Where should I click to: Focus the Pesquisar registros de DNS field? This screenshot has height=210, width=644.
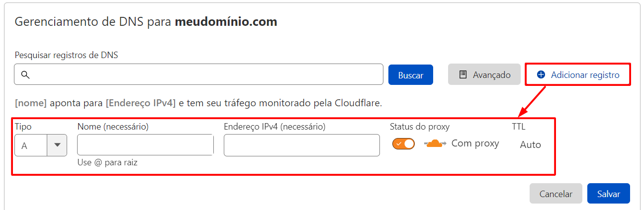coord(204,74)
